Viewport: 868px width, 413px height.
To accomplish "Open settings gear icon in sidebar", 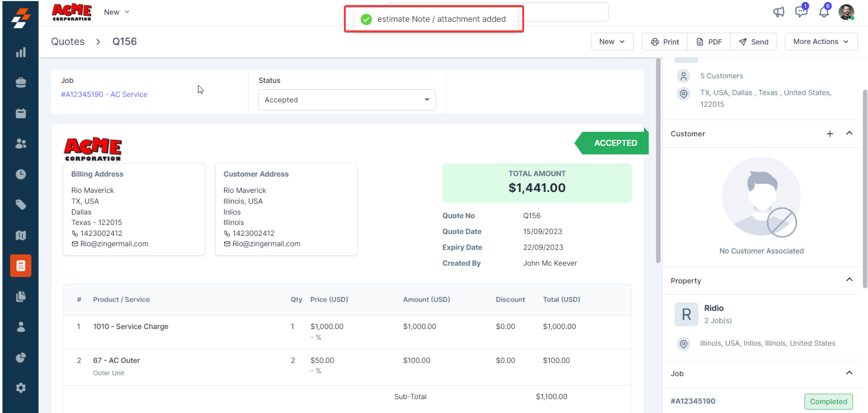I will (x=21, y=388).
